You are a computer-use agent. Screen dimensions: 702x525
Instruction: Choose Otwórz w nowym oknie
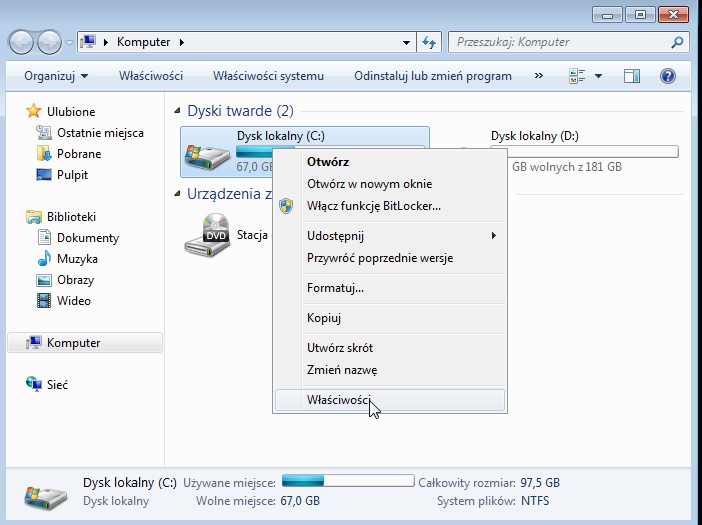tap(390, 184)
